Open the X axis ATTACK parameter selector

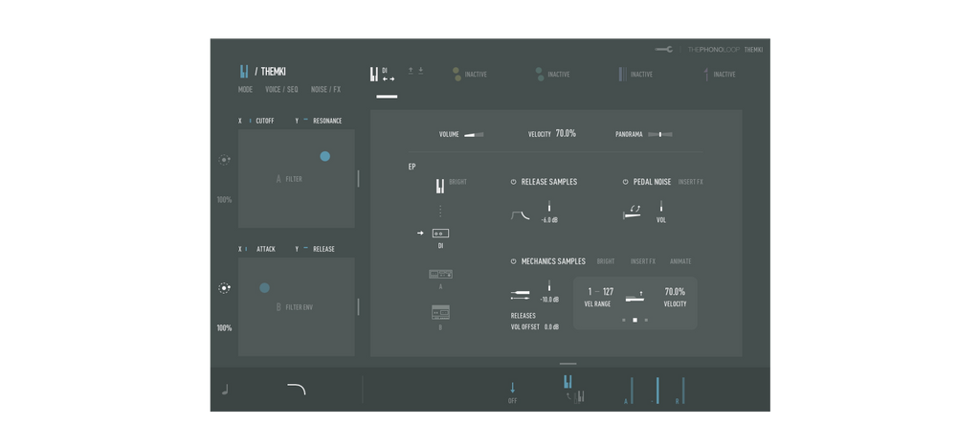pyautogui.click(x=266, y=249)
